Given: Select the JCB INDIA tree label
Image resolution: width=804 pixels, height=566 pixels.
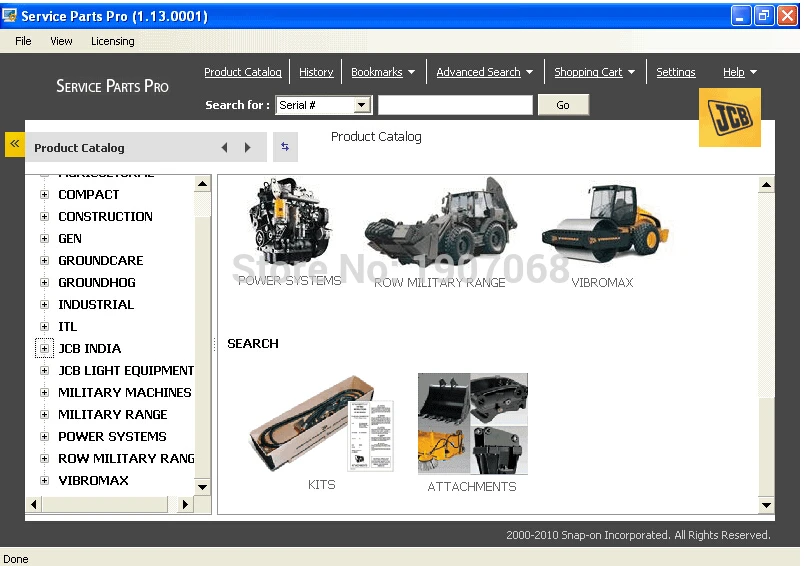Looking at the screenshot, I should (x=90, y=349).
